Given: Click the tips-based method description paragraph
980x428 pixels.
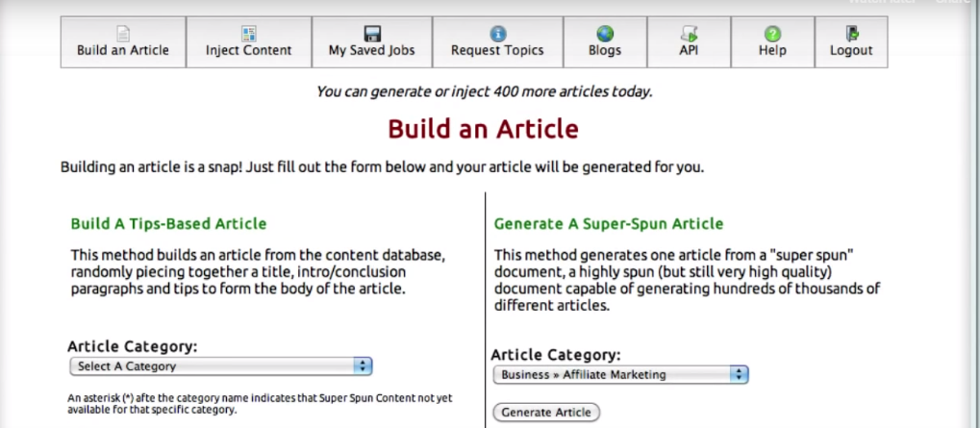Looking at the screenshot, I should pyautogui.click(x=258, y=272).
